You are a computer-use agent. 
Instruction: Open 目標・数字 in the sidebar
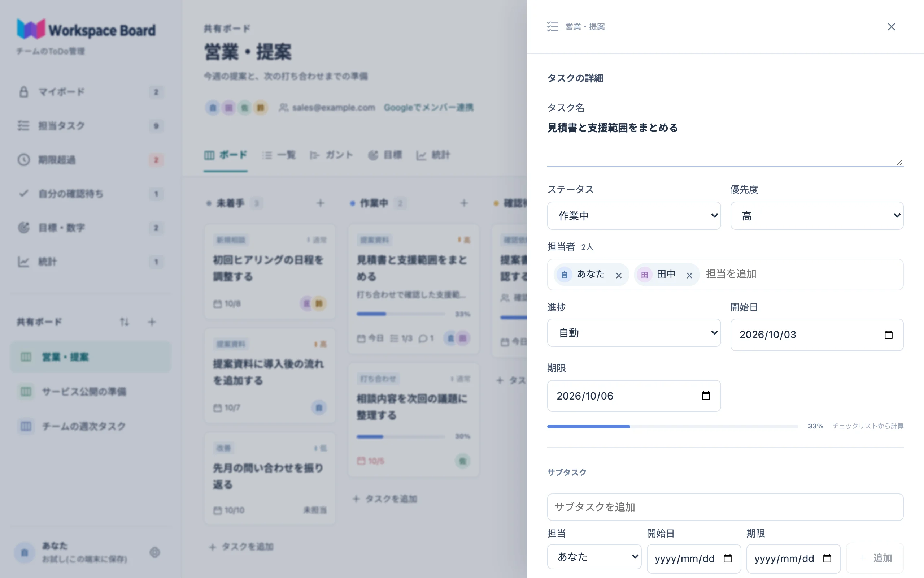point(91,228)
